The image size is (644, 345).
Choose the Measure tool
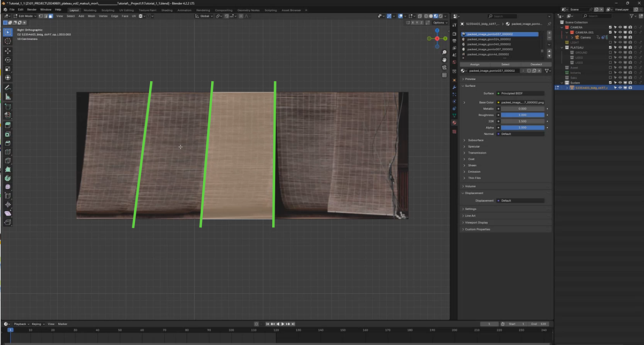(7, 97)
